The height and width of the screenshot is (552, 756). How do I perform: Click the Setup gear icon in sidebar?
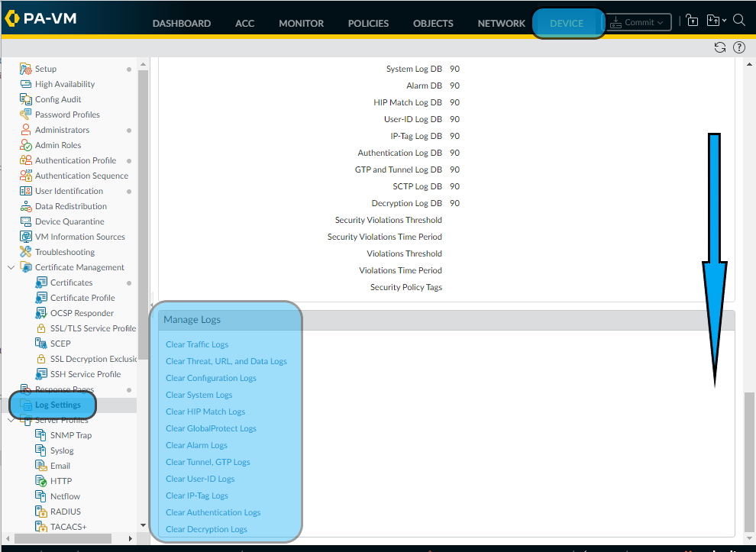click(x=25, y=69)
